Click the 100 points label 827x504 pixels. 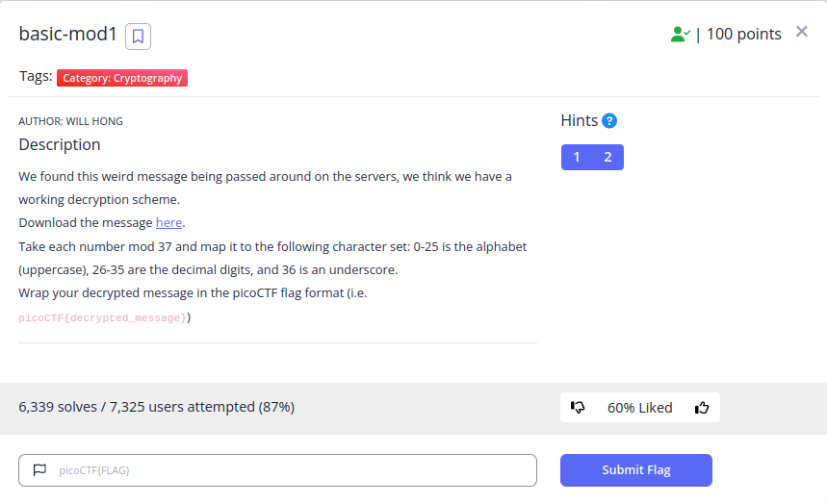click(x=743, y=35)
